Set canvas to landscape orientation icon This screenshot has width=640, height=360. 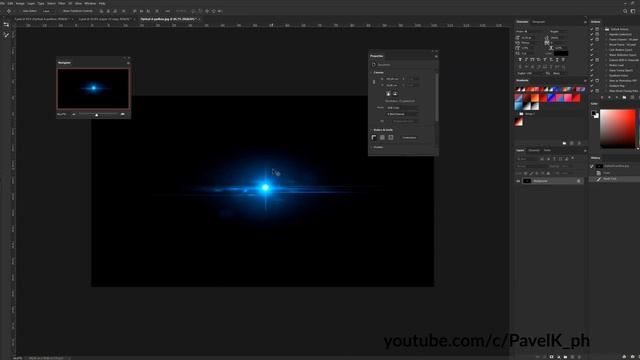pos(395,94)
